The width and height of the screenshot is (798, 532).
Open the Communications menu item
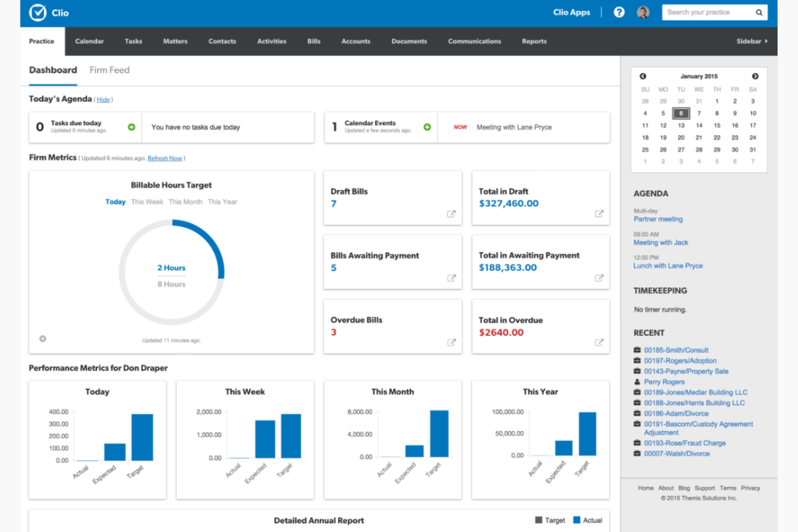point(474,41)
